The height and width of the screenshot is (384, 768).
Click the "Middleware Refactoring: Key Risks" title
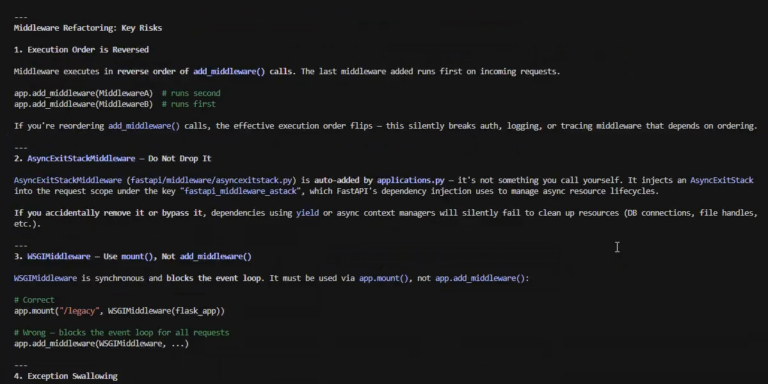coord(88,28)
